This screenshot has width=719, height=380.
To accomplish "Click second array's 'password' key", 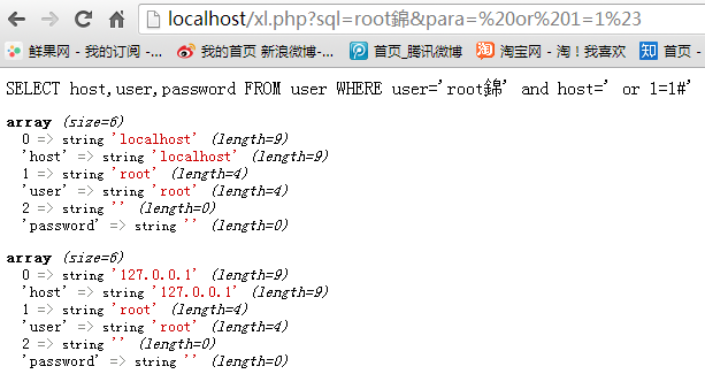I will coord(61,362).
